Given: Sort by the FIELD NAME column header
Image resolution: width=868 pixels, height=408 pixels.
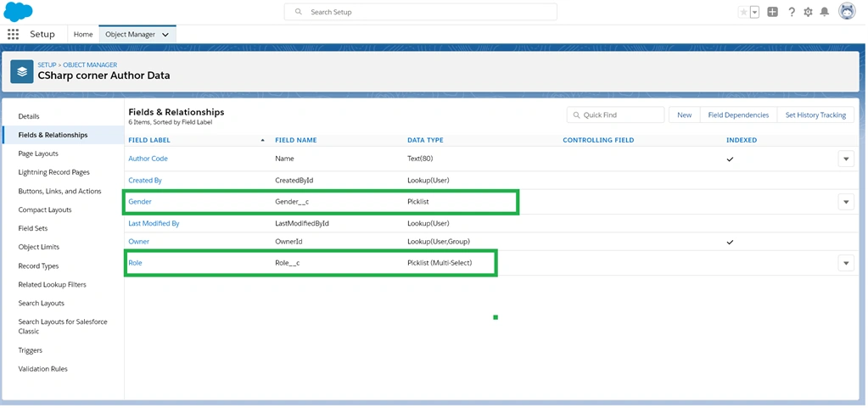Looking at the screenshot, I should 296,140.
